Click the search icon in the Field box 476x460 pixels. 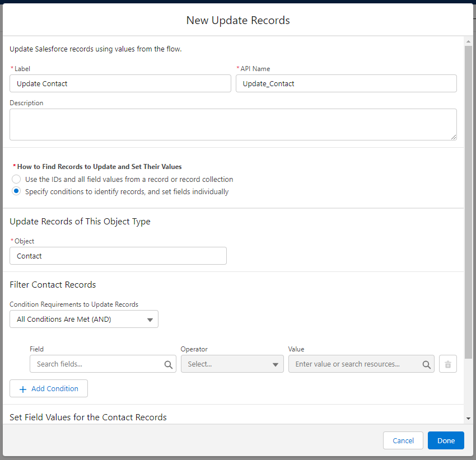pos(168,364)
